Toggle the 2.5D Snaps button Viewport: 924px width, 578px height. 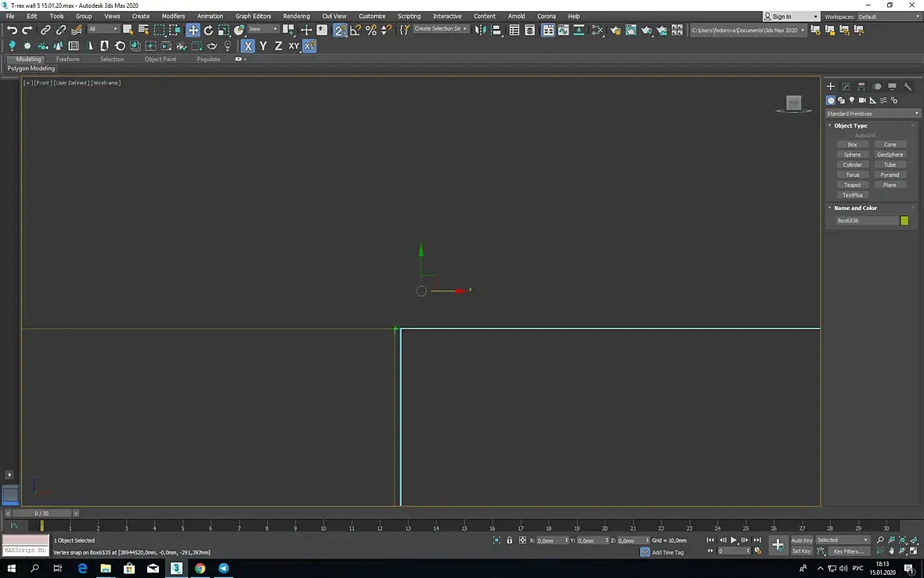tap(340, 30)
